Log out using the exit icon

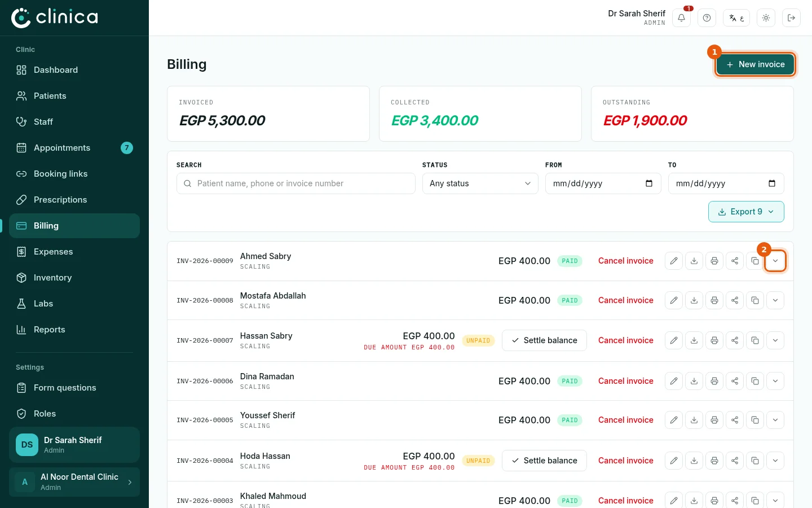point(792,18)
